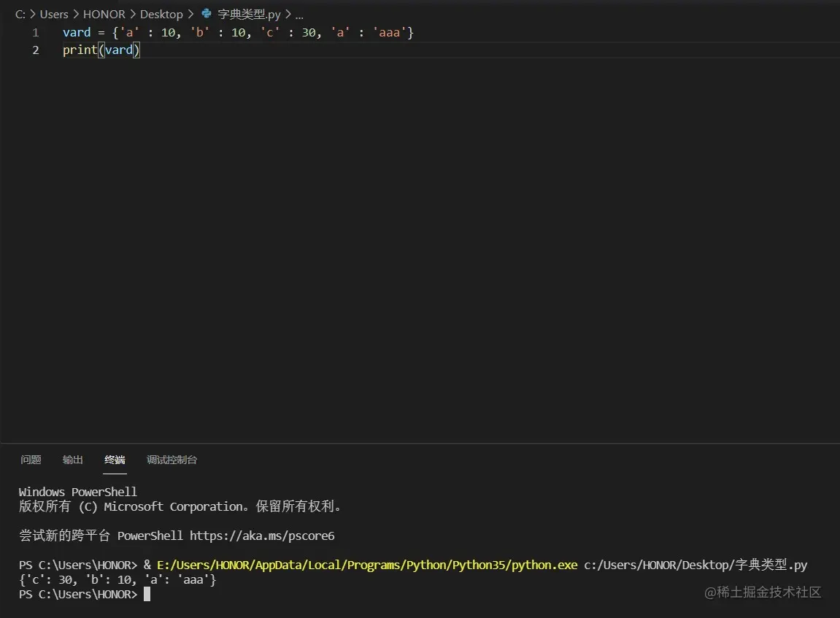
Task: Click the terminal output dictionary line
Action: 117,579
